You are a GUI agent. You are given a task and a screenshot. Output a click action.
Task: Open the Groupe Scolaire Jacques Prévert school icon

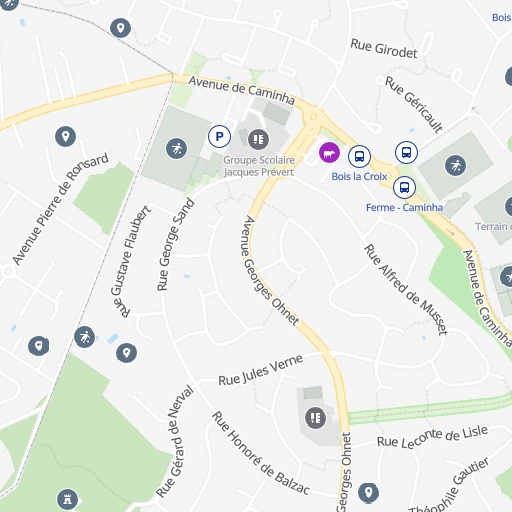pos(258,139)
